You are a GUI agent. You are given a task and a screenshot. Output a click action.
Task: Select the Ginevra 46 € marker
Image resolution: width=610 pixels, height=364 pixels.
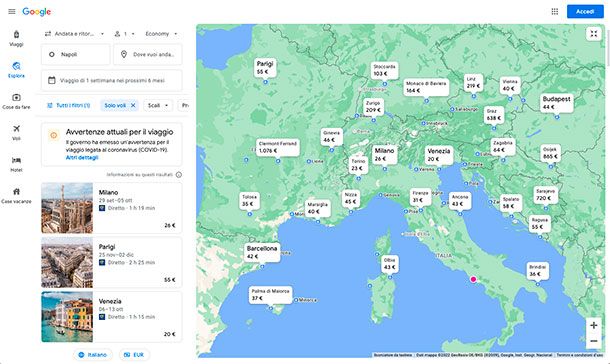coord(331,136)
